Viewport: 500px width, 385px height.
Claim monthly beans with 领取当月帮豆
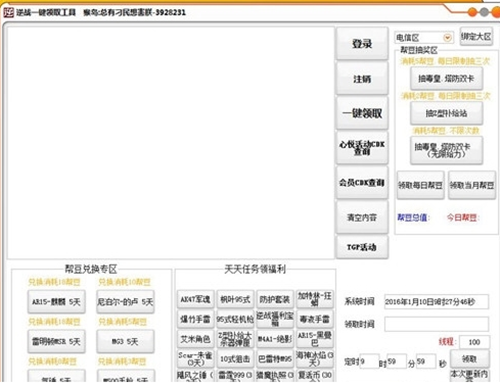click(472, 185)
